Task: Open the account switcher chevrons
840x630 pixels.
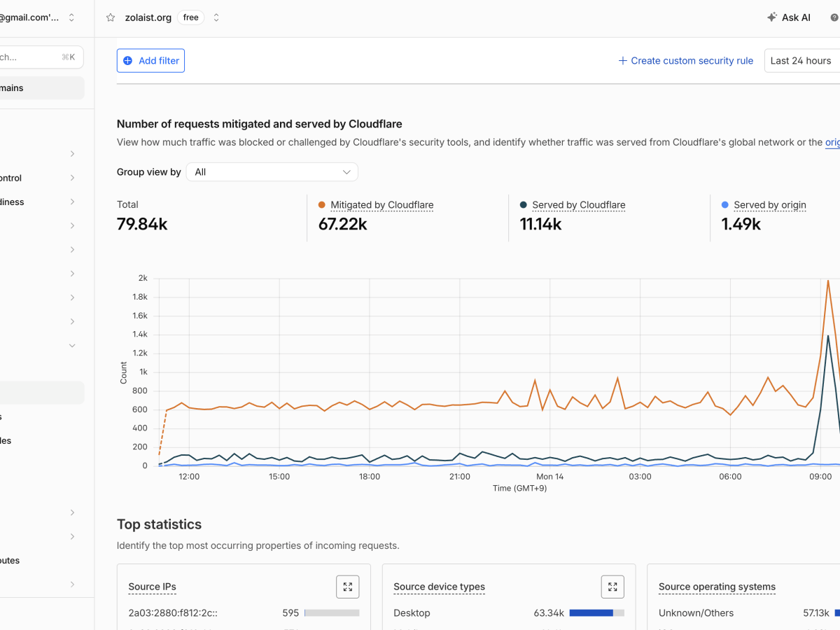Action: (71, 17)
